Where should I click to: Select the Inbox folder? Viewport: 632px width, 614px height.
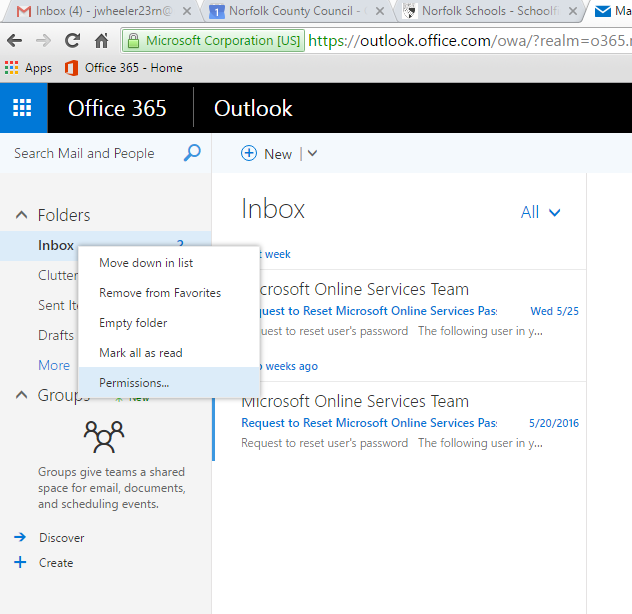pyautogui.click(x=56, y=245)
